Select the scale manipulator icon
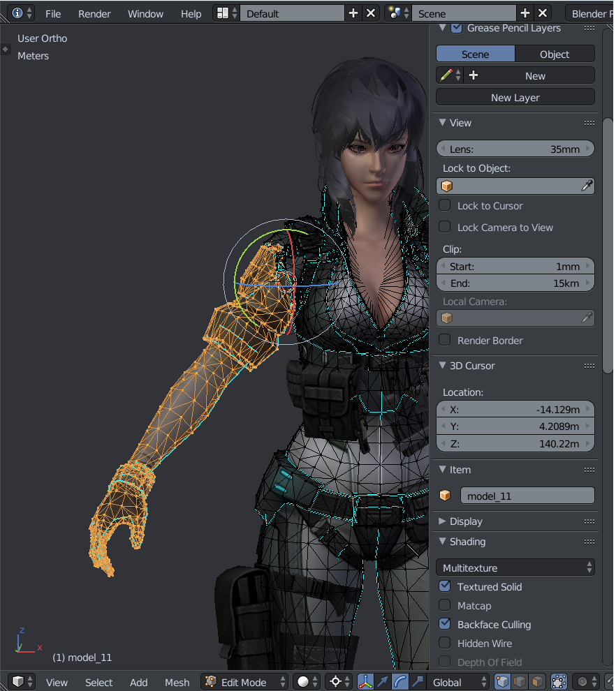The height and width of the screenshot is (691, 616). (417, 682)
